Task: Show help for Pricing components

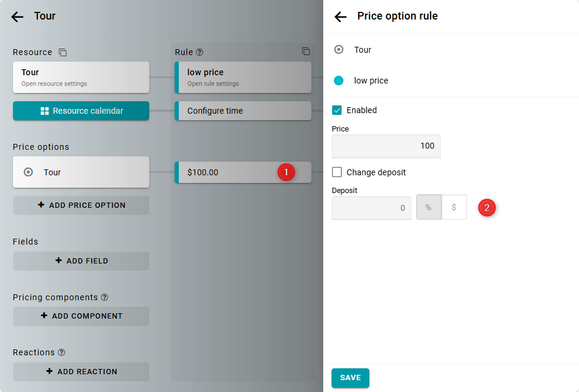Action: pos(105,297)
